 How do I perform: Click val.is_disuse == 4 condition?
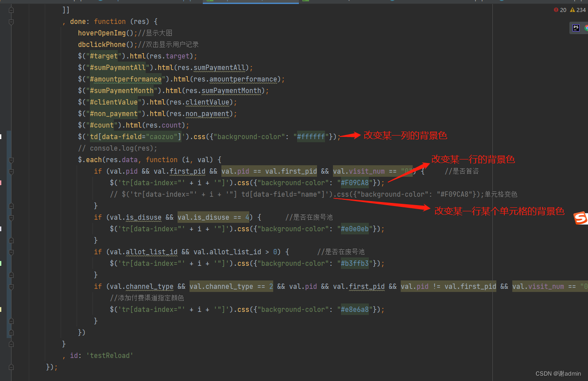click(x=213, y=217)
